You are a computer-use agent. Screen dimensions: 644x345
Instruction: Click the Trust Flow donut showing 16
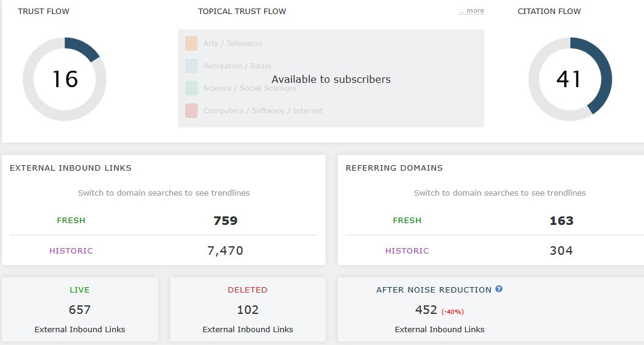[x=65, y=79]
